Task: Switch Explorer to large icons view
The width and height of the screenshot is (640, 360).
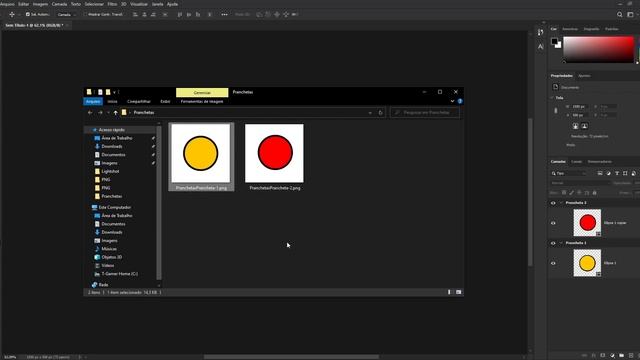Action: [458, 292]
